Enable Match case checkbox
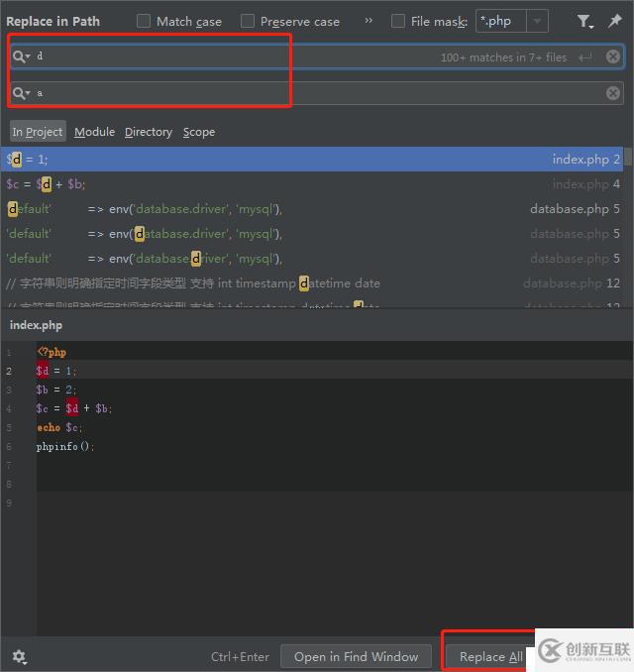The image size is (634, 672). pyautogui.click(x=144, y=21)
